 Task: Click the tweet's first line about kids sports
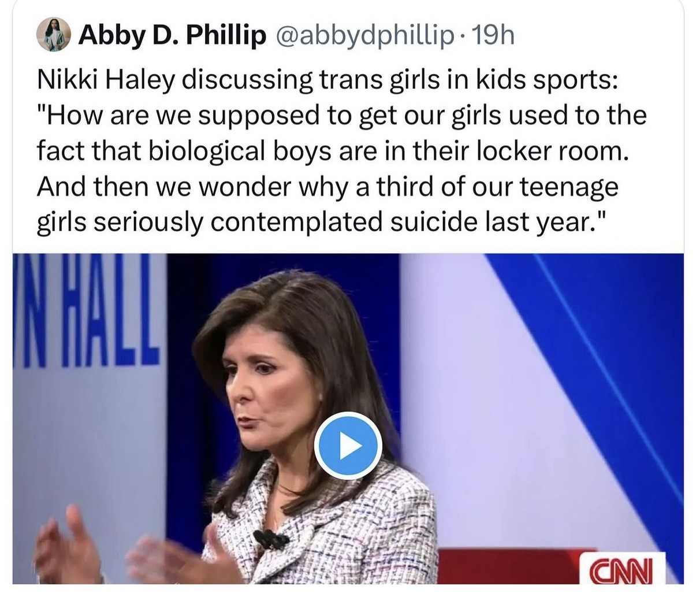[x=328, y=80]
